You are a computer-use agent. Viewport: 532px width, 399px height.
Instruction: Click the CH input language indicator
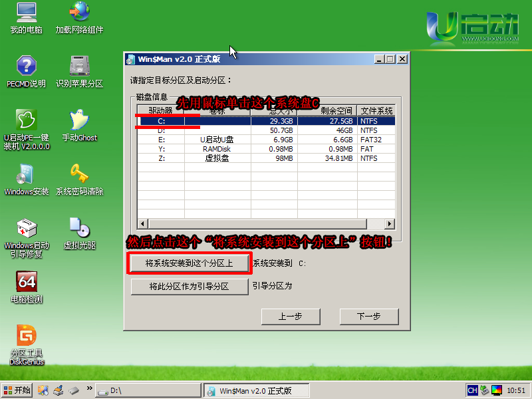472,390
